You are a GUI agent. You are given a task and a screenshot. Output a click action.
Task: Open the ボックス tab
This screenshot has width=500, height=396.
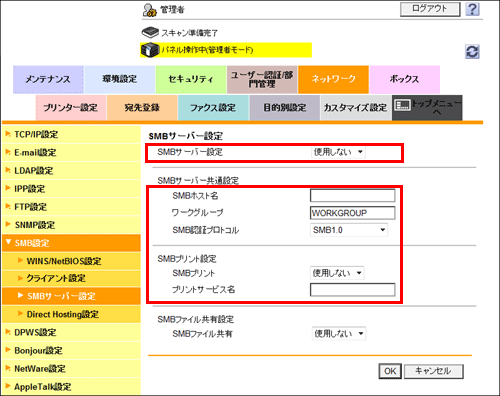pos(405,79)
